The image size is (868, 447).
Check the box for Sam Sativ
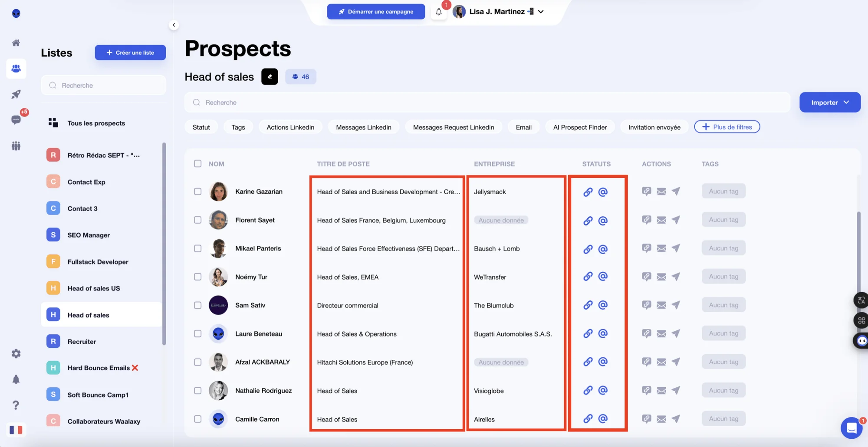[x=197, y=305]
